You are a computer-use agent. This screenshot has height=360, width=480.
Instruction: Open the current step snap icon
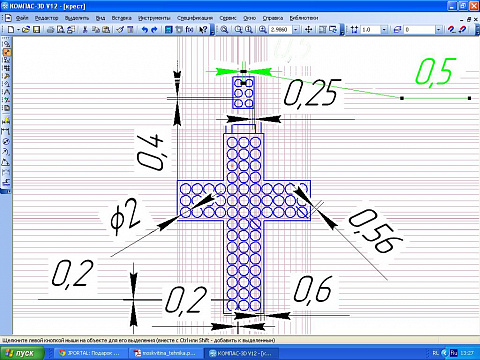(x=355, y=30)
